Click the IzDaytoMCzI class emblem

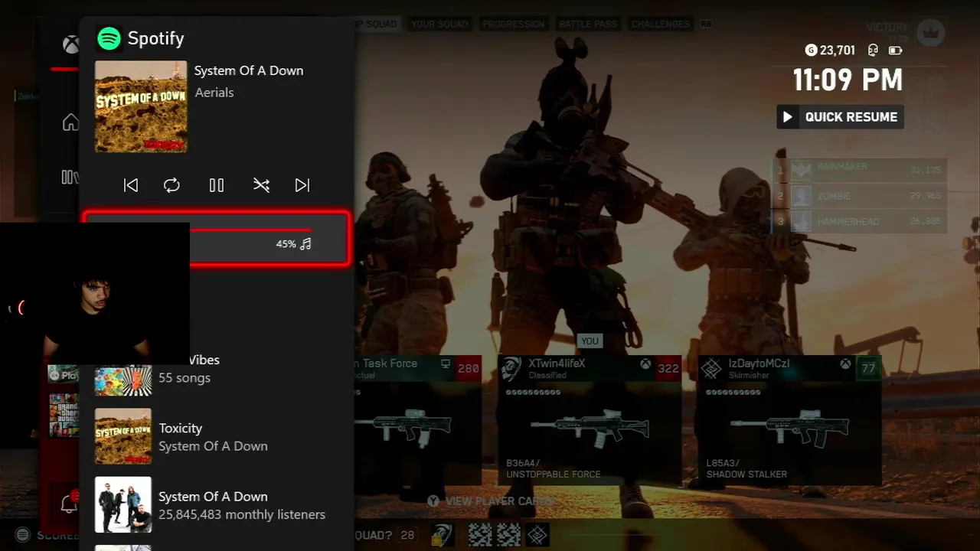pyautogui.click(x=711, y=369)
